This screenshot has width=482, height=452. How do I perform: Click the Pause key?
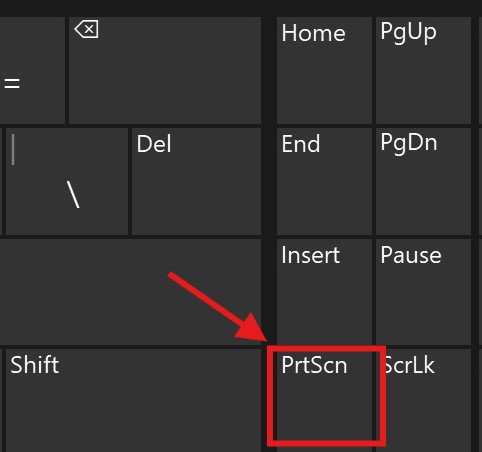pos(423,292)
